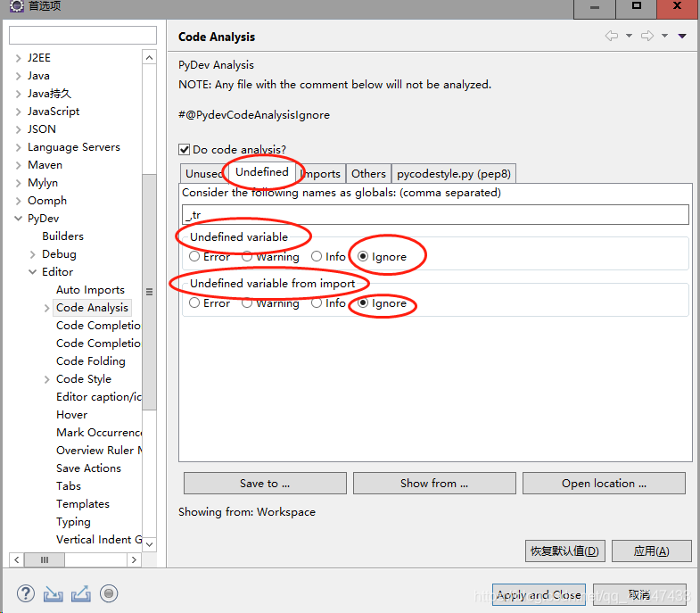
Task: Open the Help question mark icon
Action: point(26,593)
